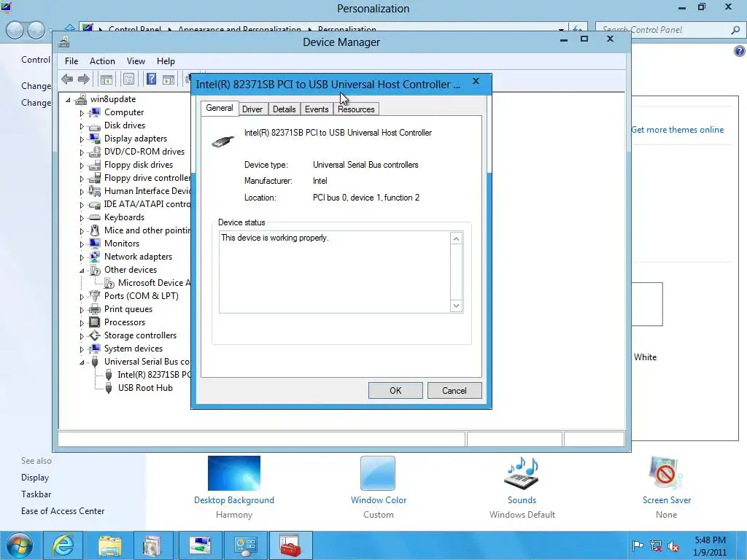
Task: Expand the Ports (COM & LPT) node
Action: pos(82,297)
